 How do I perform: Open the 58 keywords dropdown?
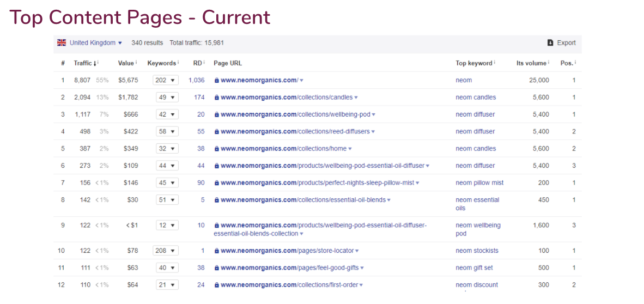[x=167, y=131]
